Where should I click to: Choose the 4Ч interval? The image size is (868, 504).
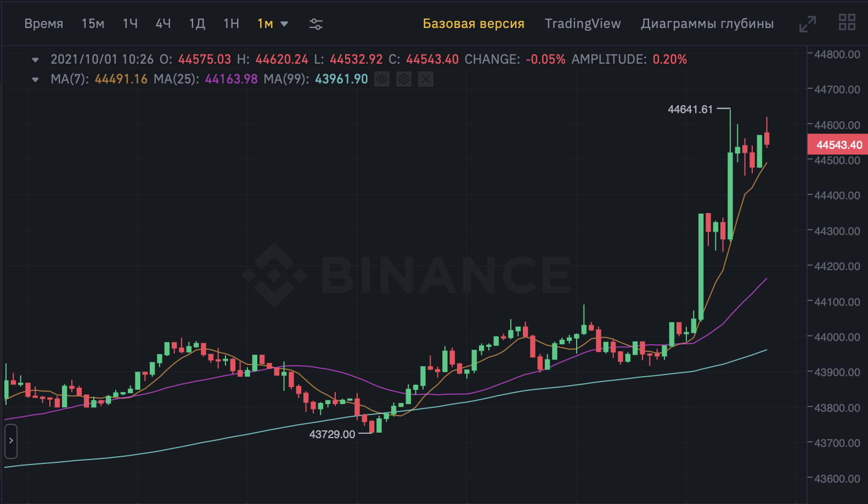163,24
